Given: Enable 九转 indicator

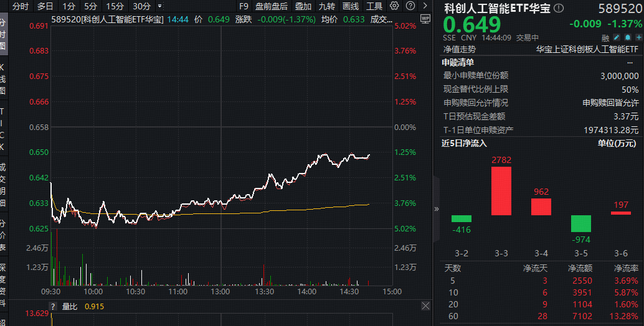Looking at the screenshot, I should 327,6.
